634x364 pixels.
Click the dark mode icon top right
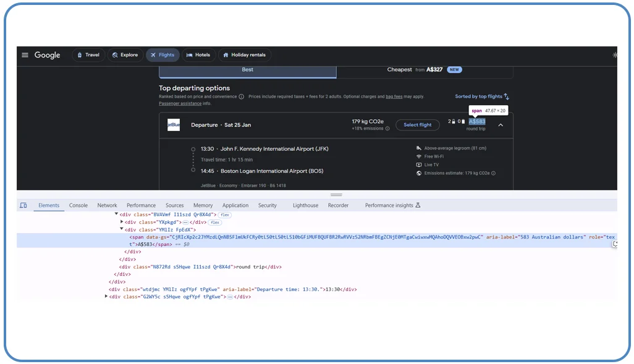pyautogui.click(x=615, y=55)
